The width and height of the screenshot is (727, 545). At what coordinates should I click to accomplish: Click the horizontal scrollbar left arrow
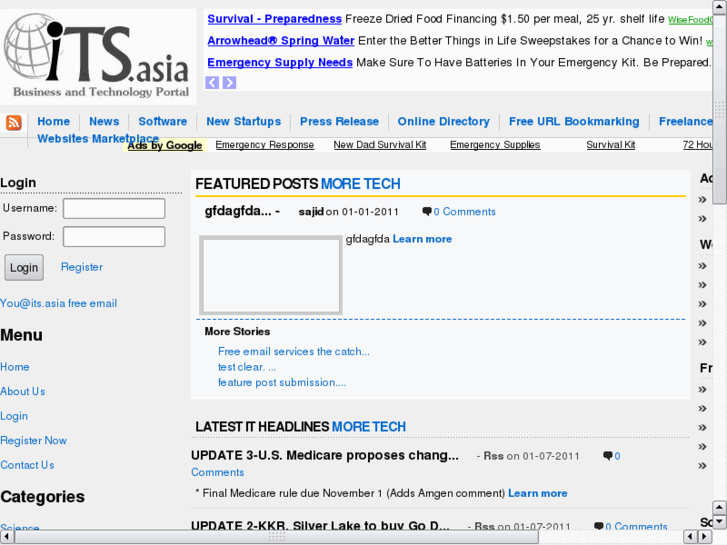click(7, 537)
